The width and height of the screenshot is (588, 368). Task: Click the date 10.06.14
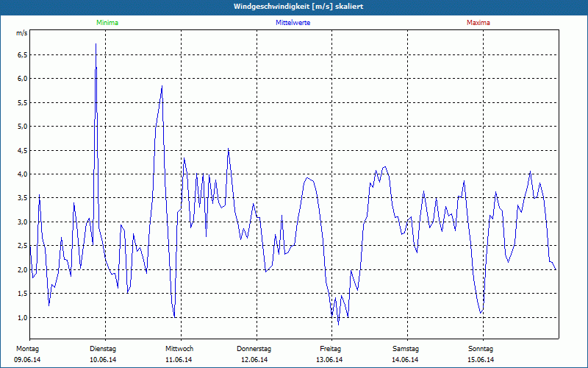coord(103,360)
